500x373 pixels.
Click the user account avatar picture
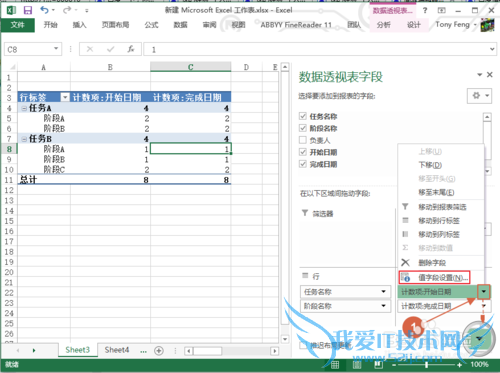tap(487, 25)
